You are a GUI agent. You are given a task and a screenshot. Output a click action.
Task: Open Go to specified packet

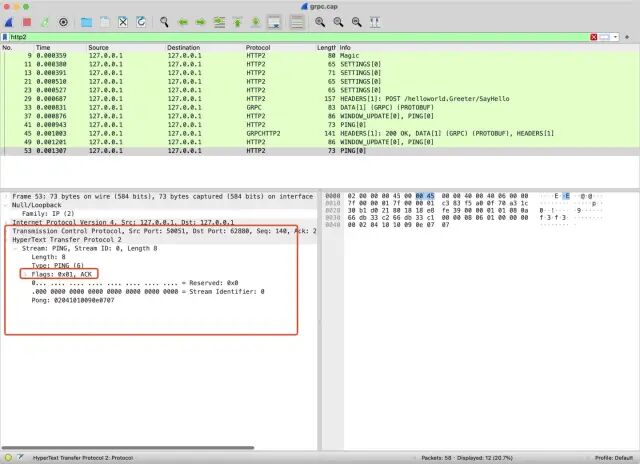click(219, 22)
